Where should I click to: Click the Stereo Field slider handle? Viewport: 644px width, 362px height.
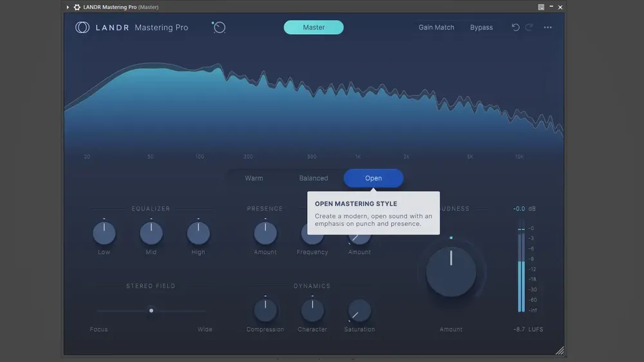[151, 310]
